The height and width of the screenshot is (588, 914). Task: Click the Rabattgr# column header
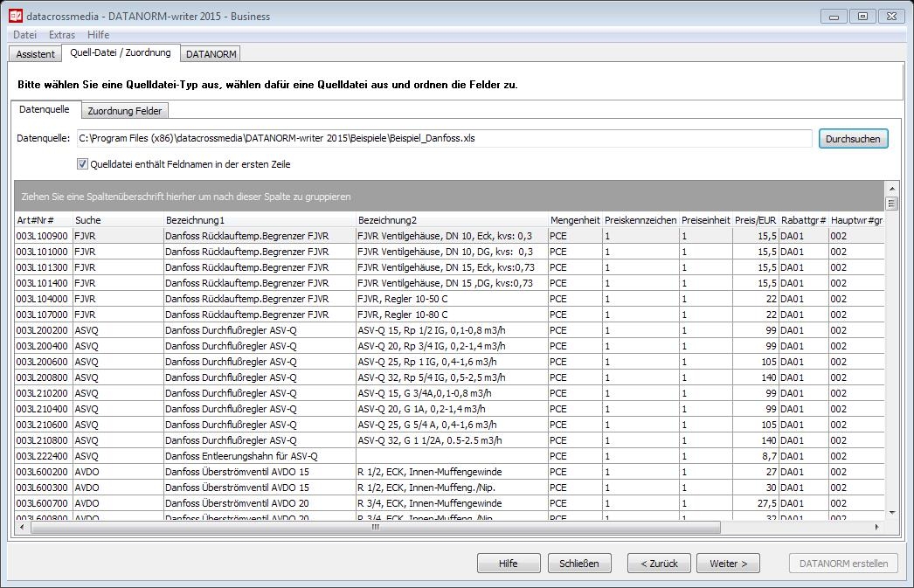pos(804,220)
